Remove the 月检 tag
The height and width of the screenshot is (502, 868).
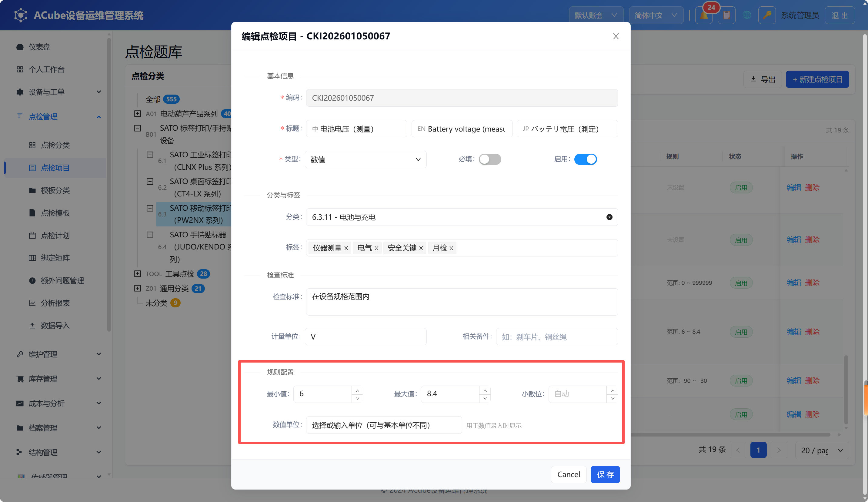[x=451, y=248]
